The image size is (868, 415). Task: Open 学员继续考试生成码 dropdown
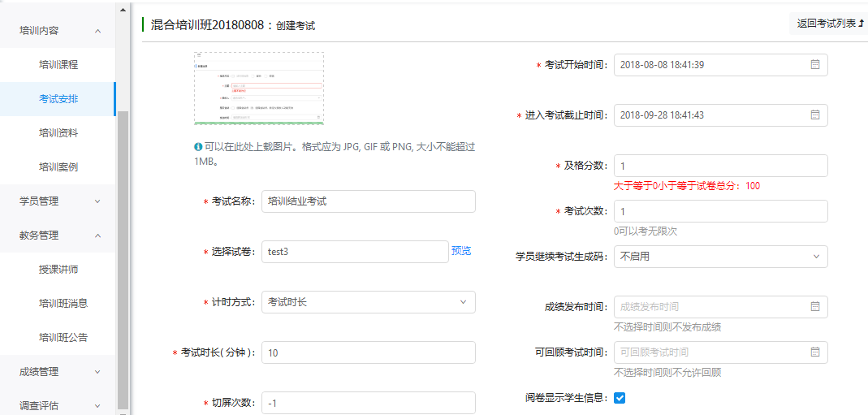[x=720, y=257]
